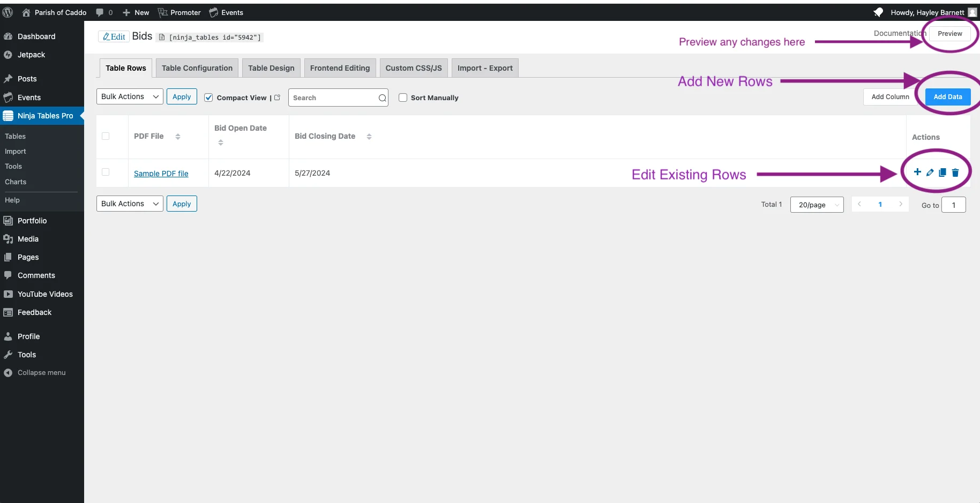
Task: Sort by PDF File column arrows
Action: (x=178, y=137)
